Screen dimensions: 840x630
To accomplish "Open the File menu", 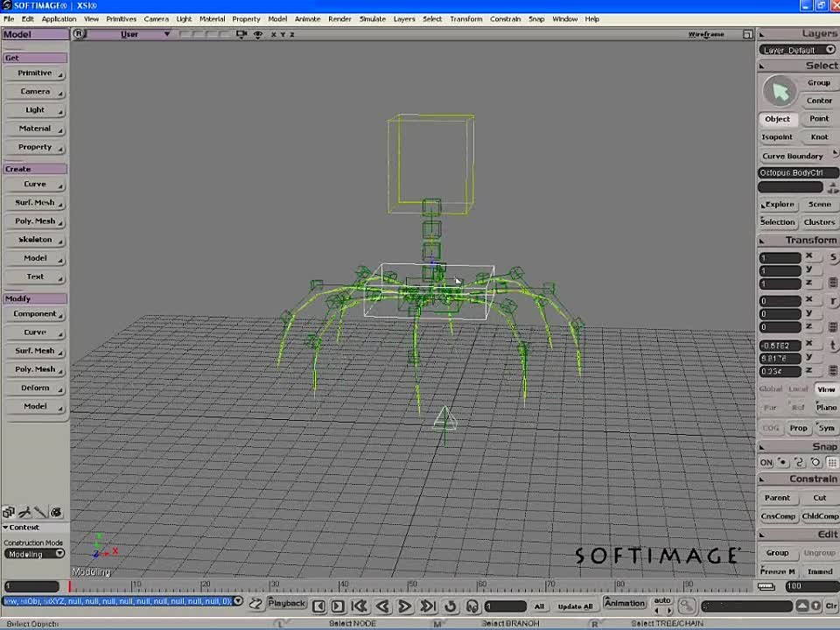I will click(9, 18).
